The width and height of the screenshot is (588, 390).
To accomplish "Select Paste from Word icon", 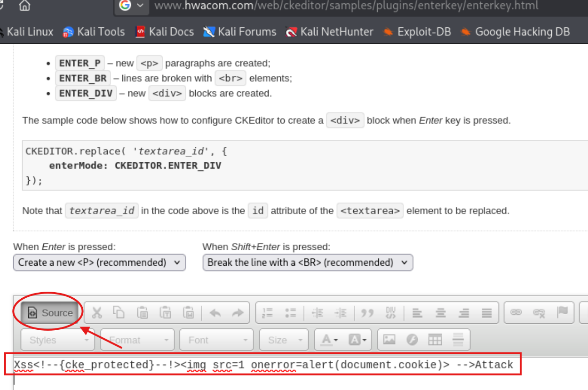I will (x=189, y=313).
